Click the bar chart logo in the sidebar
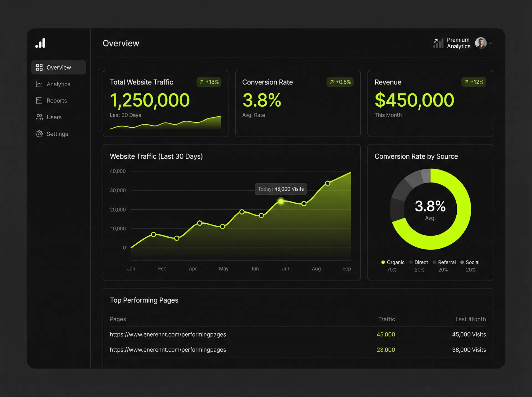Viewport: 532px width, 397px height. [x=40, y=43]
